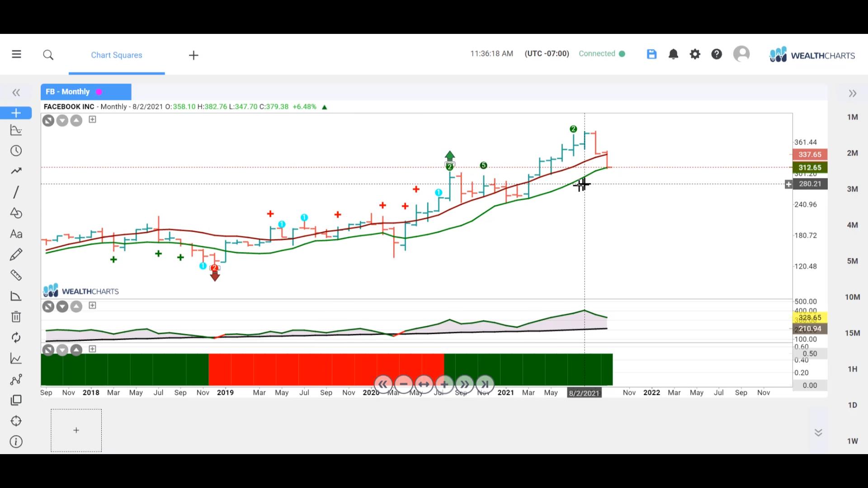This screenshot has height=488, width=868.
Task: Save the layout with disk icon
Action: coord(651,54)
